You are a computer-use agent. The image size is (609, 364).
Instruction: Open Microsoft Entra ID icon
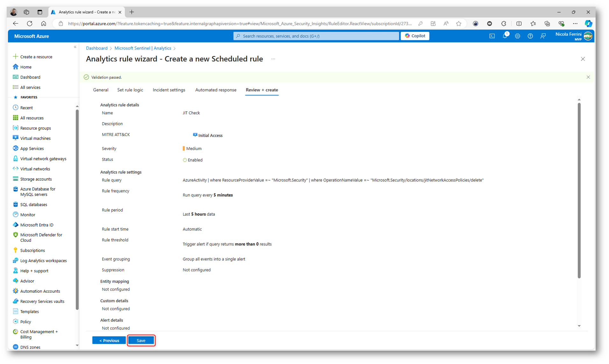point(15,225)
